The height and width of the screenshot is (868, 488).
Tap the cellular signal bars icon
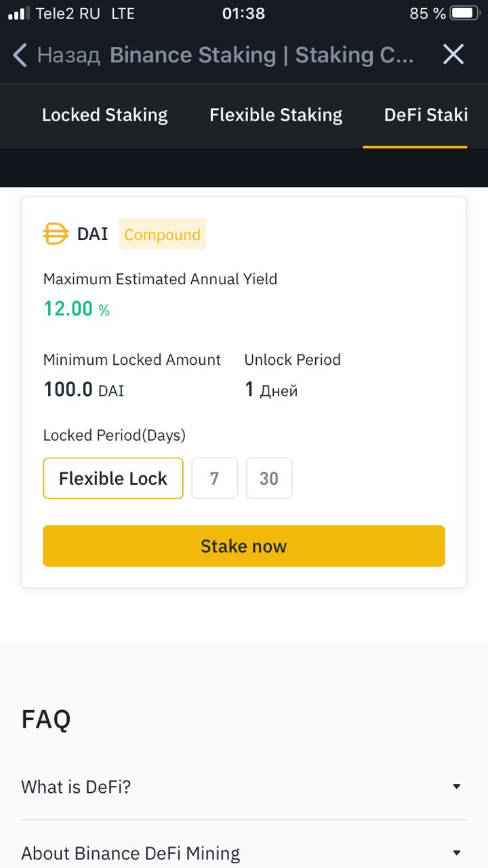(x=19, y=14)
